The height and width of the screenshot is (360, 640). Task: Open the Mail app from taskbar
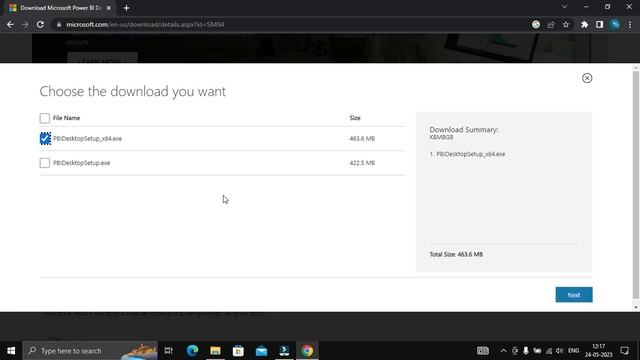pos(261,351)
